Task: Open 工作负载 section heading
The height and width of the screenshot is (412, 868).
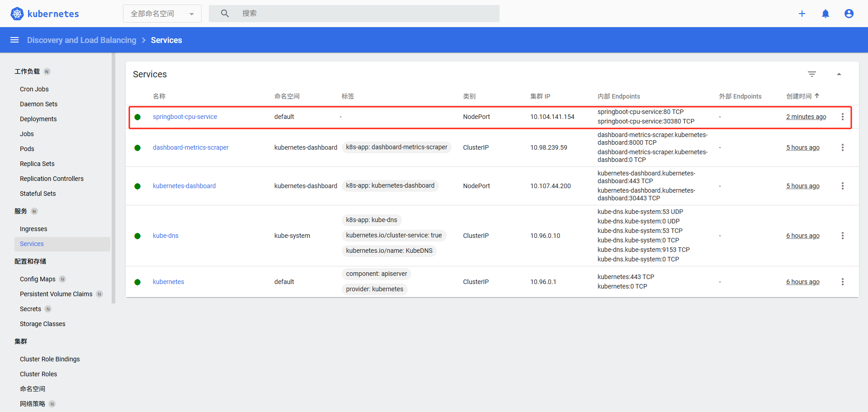Action: pos(27,71)
